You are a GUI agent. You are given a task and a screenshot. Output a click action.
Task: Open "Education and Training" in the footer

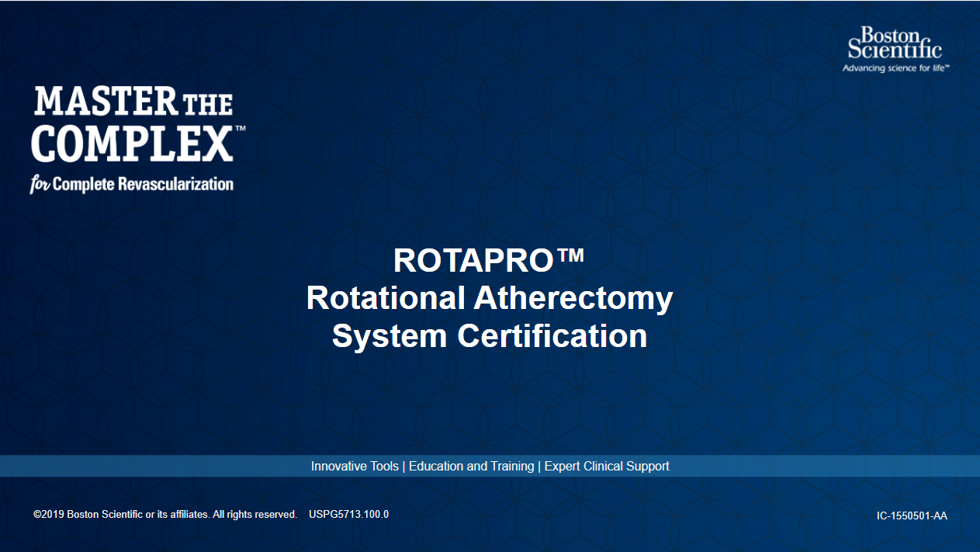click(x=471, y=466)
